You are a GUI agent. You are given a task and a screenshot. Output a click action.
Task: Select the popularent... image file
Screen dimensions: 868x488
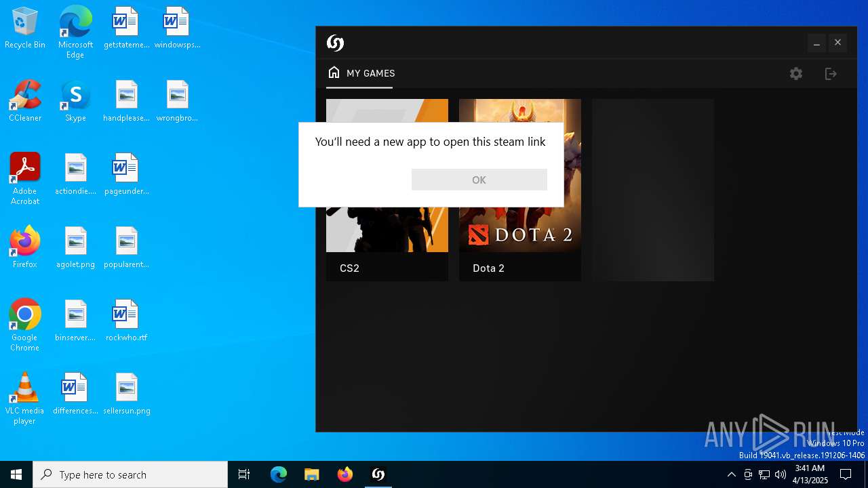click(126, 248)
